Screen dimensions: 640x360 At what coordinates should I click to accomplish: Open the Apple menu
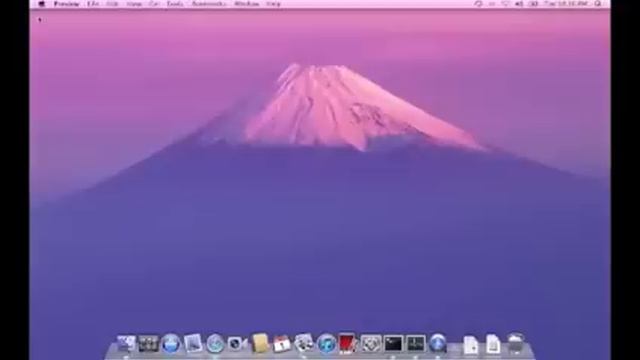(41, 4)
